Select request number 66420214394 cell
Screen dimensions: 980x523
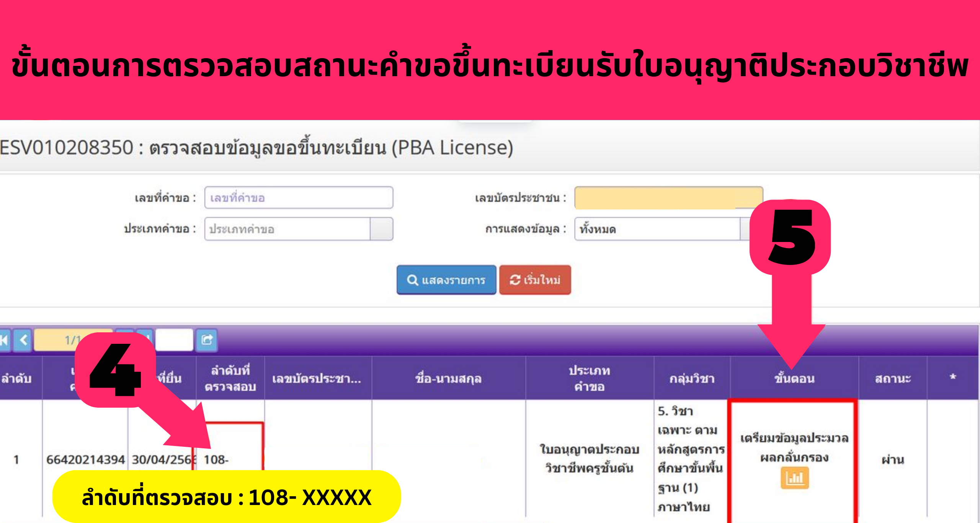85,459
